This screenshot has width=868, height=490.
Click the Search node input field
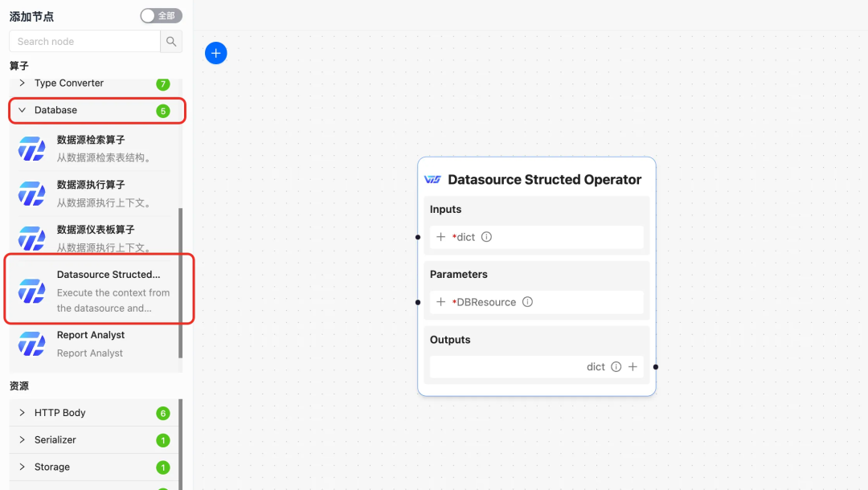pyautogui.click(x=84, y=42)
